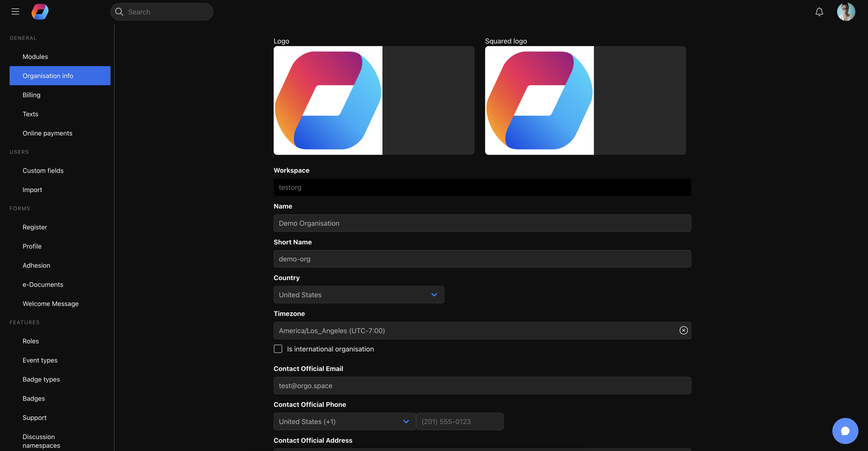Open the hamburger menu icon
This screenshot has width=868, height=451.
[x=15, y=12]
